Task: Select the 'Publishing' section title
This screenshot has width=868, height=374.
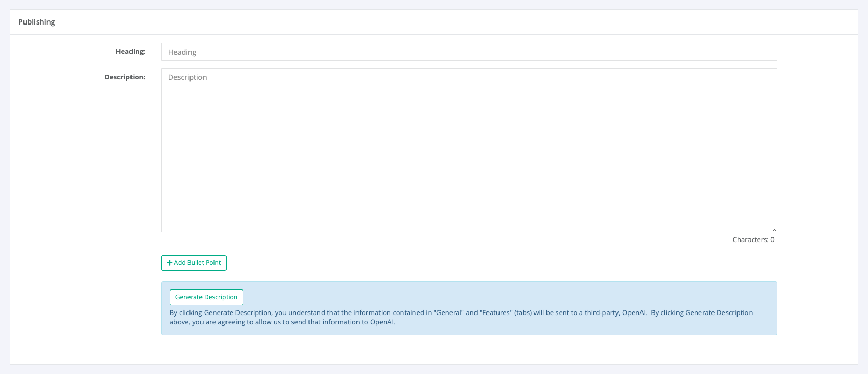Action: click(37, 22)
